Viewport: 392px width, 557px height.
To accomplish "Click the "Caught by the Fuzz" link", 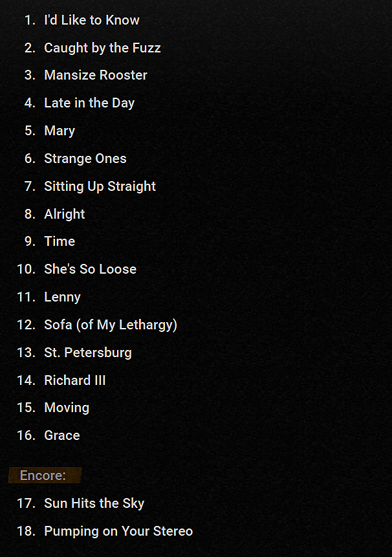I will [x=102, y=48].
